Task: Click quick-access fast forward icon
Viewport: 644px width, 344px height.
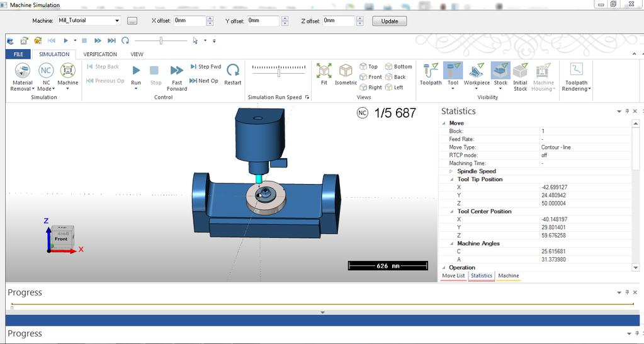Action: (x=98, y=41)
